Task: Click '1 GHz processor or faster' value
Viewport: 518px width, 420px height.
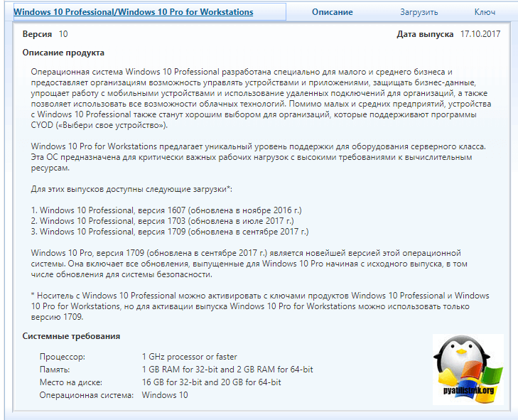Action: point(189,357)
